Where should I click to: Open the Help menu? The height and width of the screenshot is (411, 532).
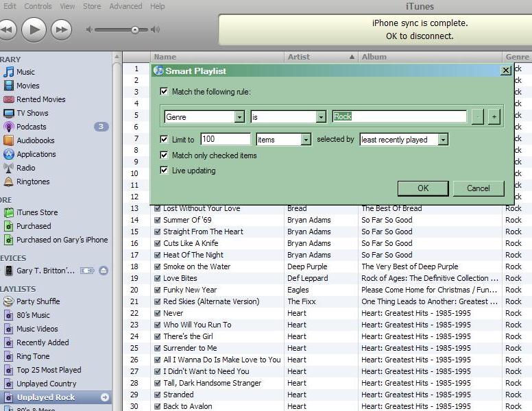click(158, 6)
